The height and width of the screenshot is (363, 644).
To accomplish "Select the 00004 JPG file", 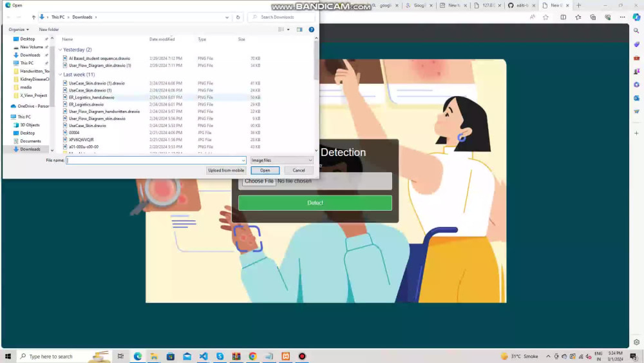I will tap(74, 132).
